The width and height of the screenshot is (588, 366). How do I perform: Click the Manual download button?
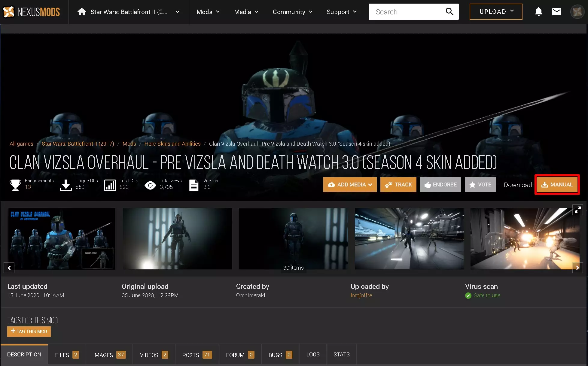click(x=557, y=185)
